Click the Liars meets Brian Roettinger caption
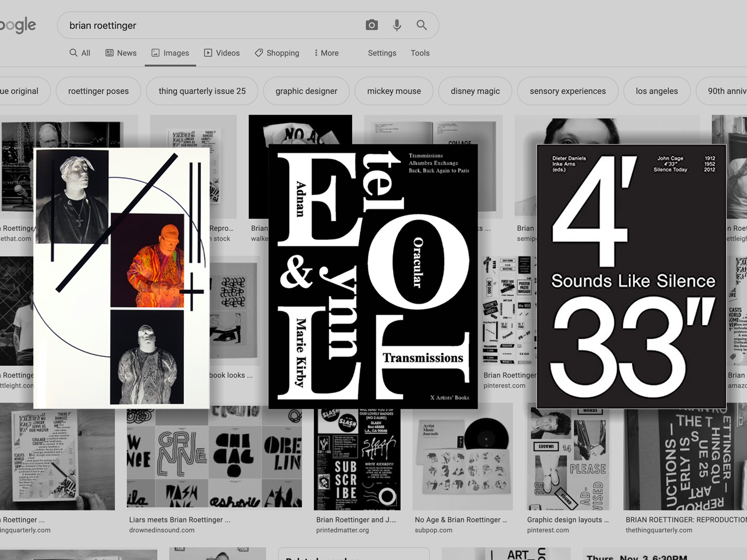Screen dimensions: 747x560 pos(180,519)
